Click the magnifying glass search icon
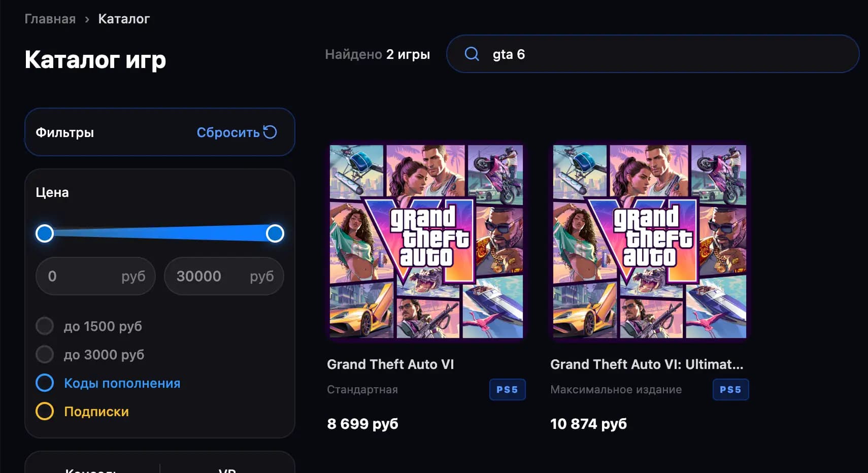The height and width of the screenshot is (473, 868). (x=472, y=54)
